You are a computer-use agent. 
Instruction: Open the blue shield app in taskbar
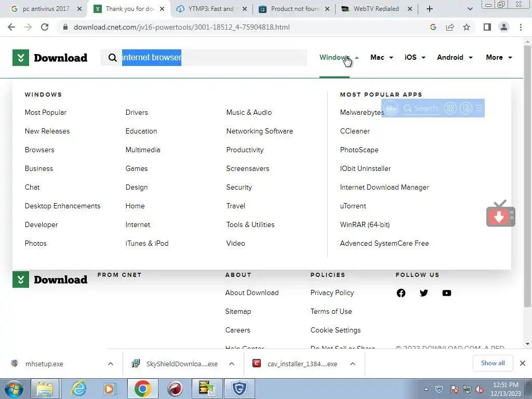(x=239, y=389)
